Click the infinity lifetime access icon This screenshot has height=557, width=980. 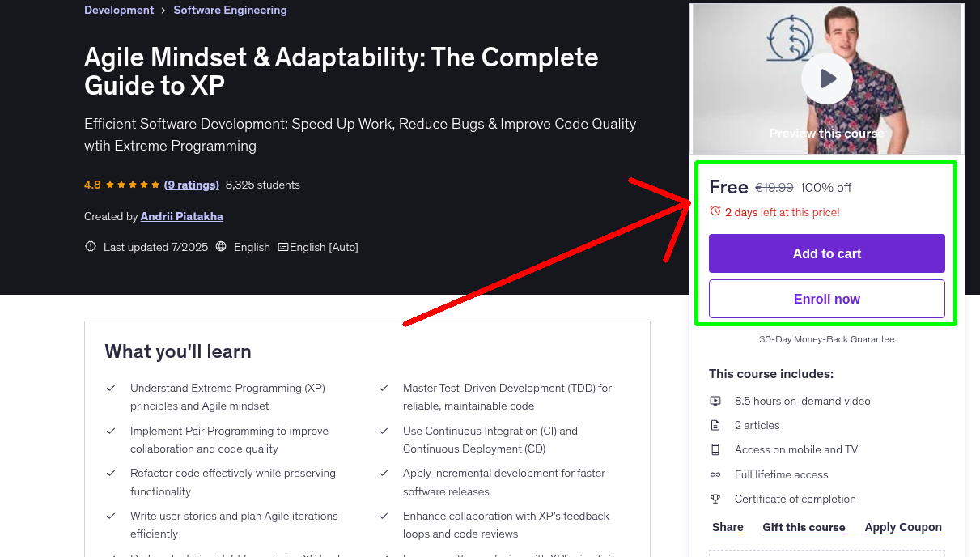point(715,474)
